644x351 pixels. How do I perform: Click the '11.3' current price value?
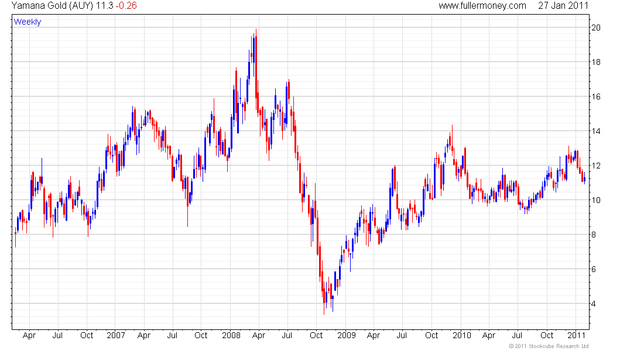click(x=105, y=6)
